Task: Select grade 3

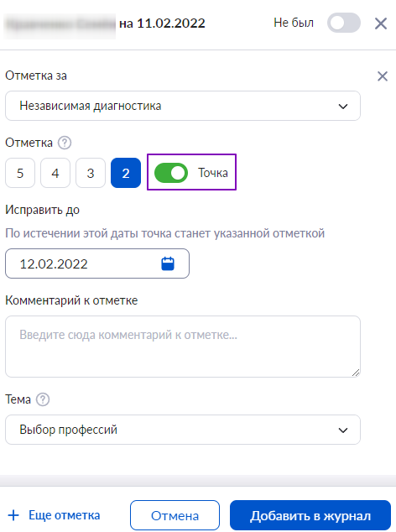Action: (91, 173)
